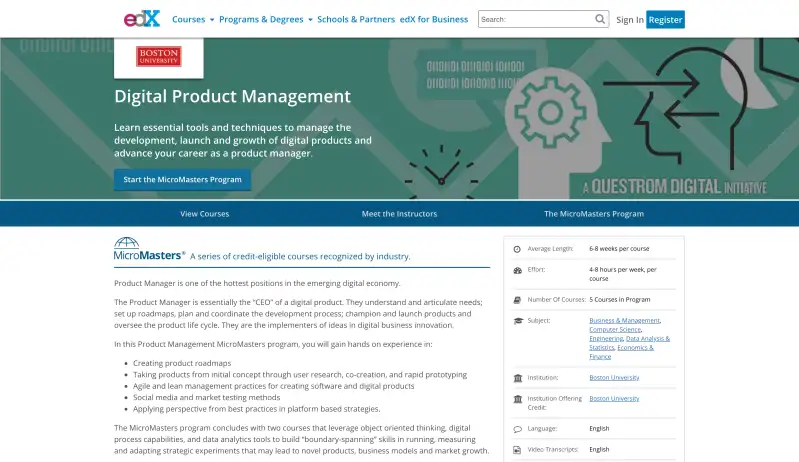799x462 pixels.
Task: Open Engineering subject link
Action: [606, 339]
